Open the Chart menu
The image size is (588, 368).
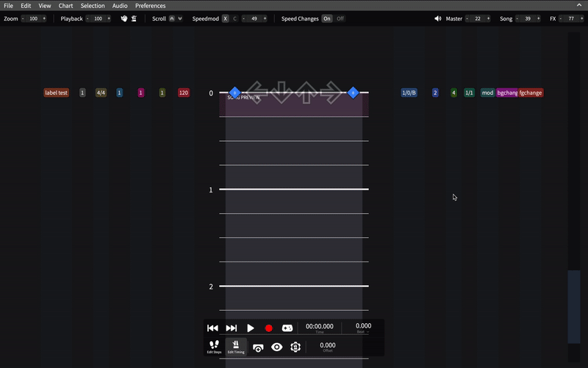click(65, 6)
